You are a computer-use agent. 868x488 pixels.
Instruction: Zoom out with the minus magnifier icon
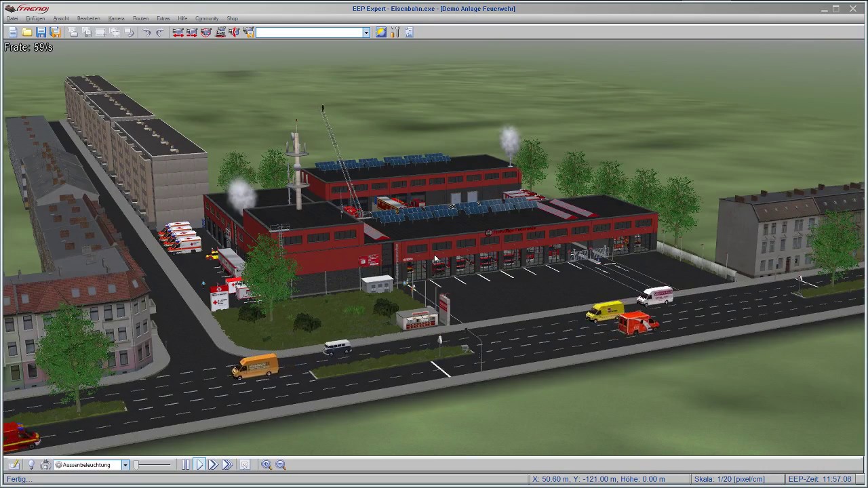[x=281, y=464]
